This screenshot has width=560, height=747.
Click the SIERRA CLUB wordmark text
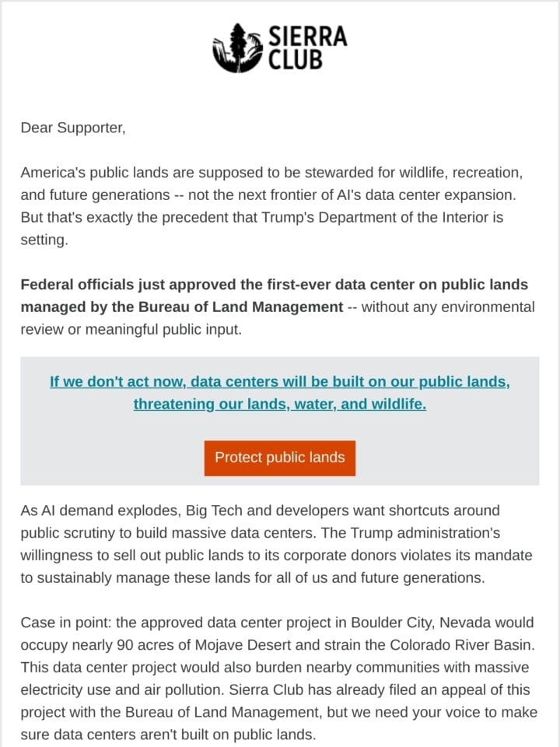307,48
